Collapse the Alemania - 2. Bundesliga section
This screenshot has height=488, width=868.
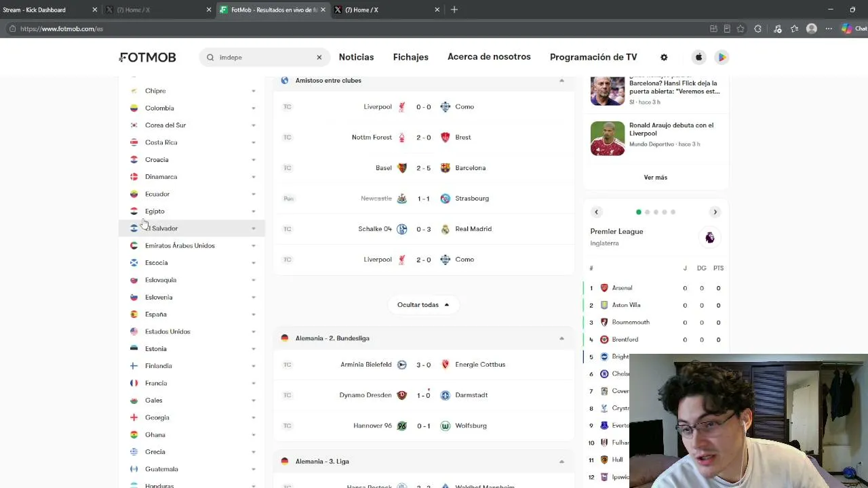(x=561, y=338)
